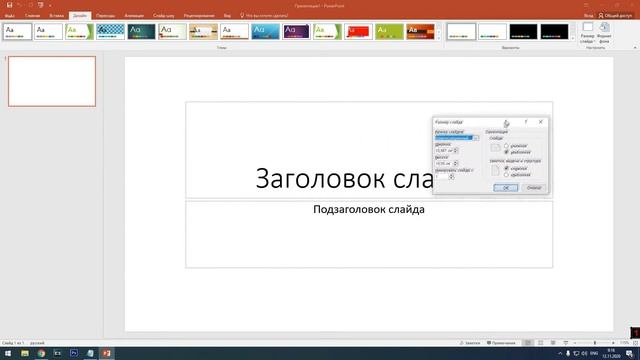Image resolution: width=640 pixels, height=360 pixels.
Task: Select the purple theme thumbnail
Action: 297,31
